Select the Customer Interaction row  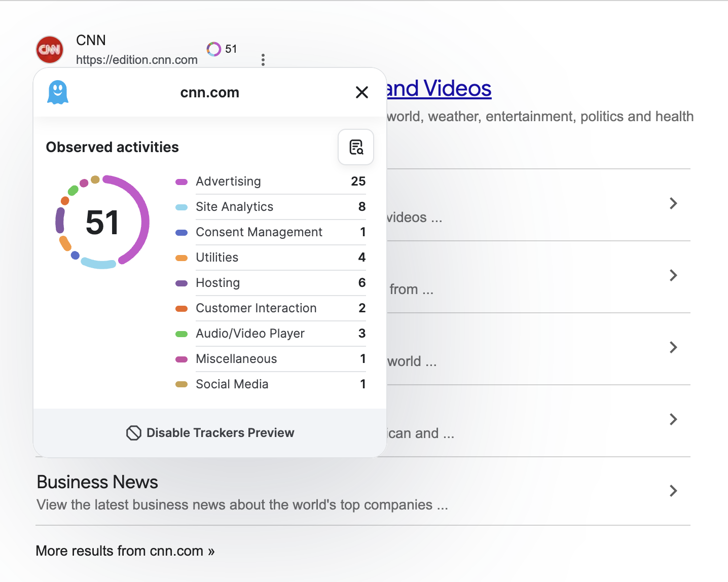tap(271, 308)
